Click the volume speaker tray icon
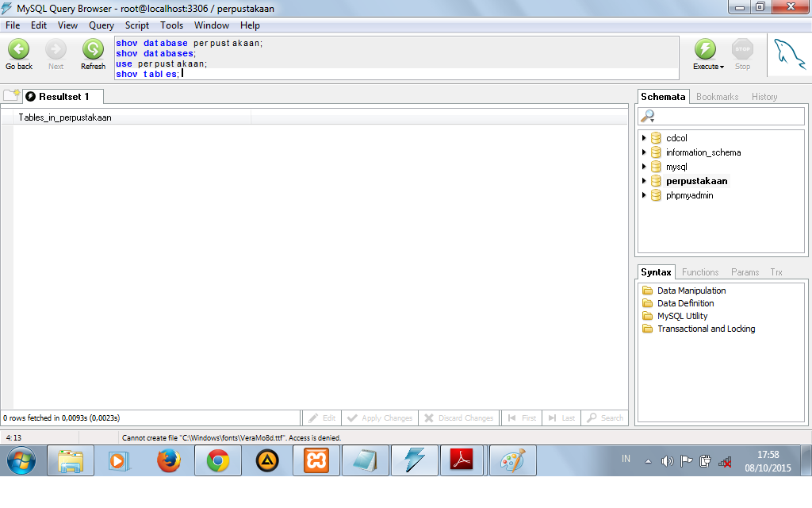 click(x=667, y=461)
